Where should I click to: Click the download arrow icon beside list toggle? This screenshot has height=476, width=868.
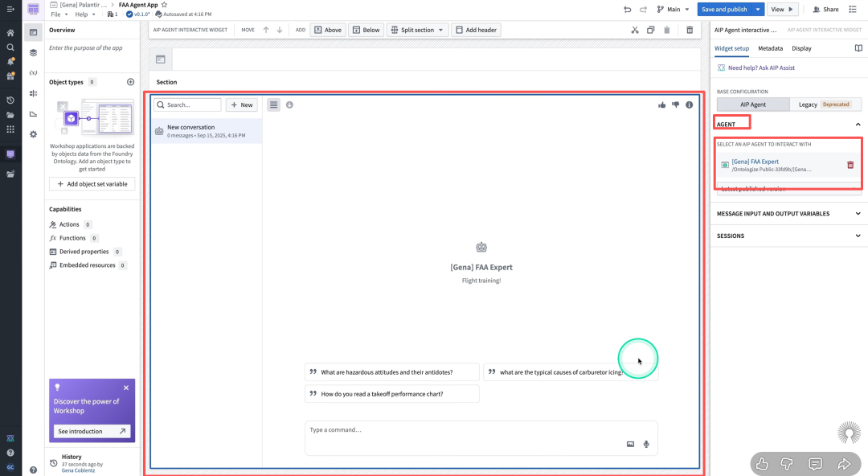click(289, 105)
